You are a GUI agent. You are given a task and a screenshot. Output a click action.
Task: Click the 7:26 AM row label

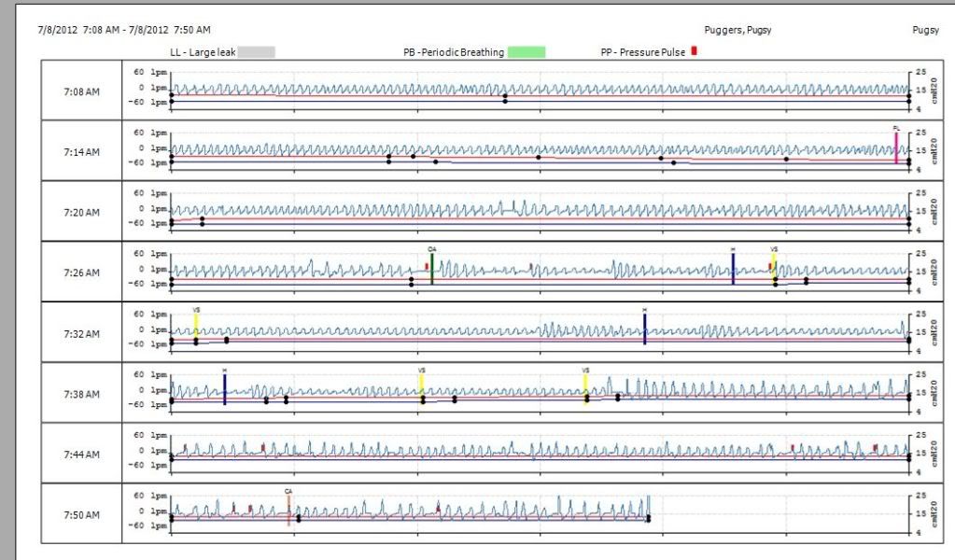(x=81, y=273)
